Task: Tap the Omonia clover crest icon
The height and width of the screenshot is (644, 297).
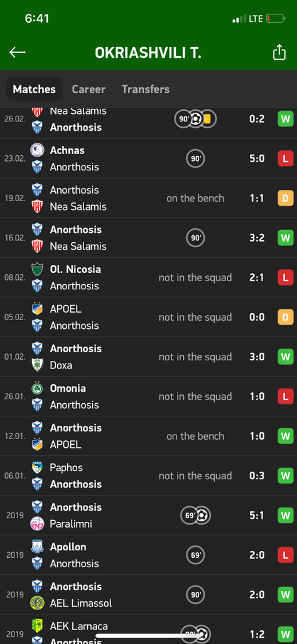Action: pyautogui.click(x=37, y=388)
